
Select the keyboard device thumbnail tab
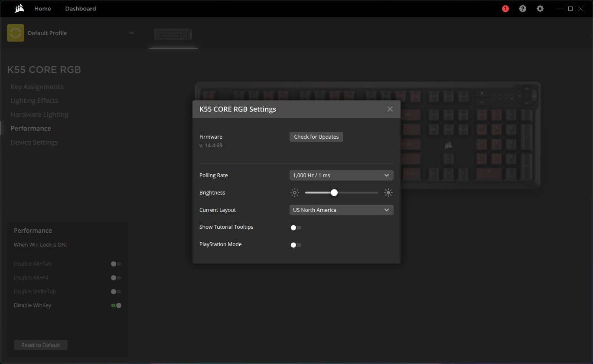pos(173,34)
